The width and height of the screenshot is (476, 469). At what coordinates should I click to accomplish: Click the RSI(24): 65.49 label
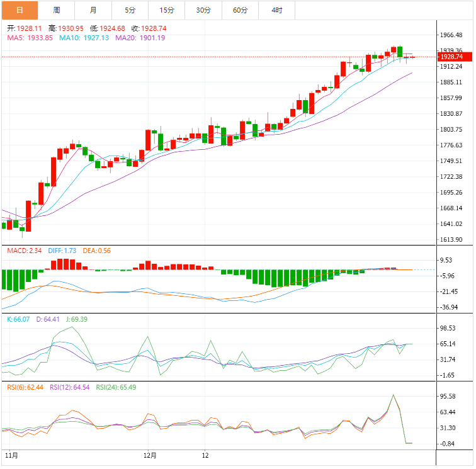[116, 387]
